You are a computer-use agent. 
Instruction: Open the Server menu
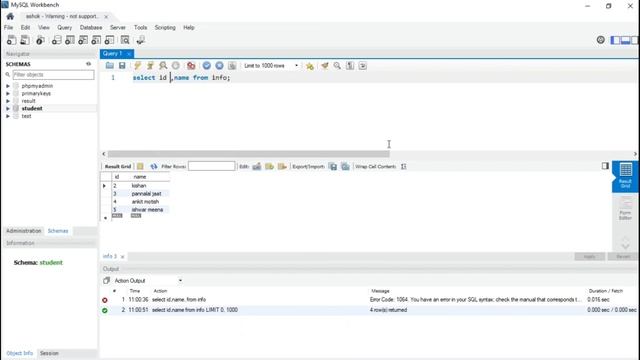tap(118, 27)
